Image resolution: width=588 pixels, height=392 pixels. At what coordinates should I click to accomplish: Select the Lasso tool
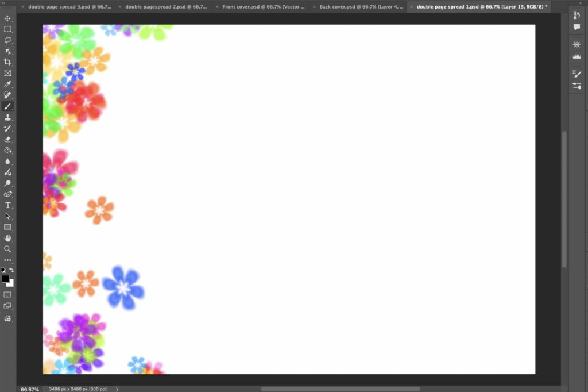coord(8,40)
